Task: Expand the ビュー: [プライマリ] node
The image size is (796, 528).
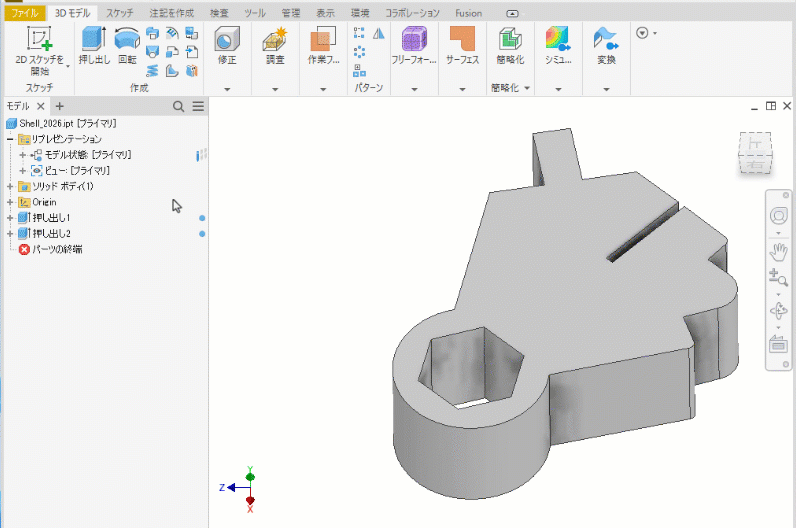Action: coord(22,171)
